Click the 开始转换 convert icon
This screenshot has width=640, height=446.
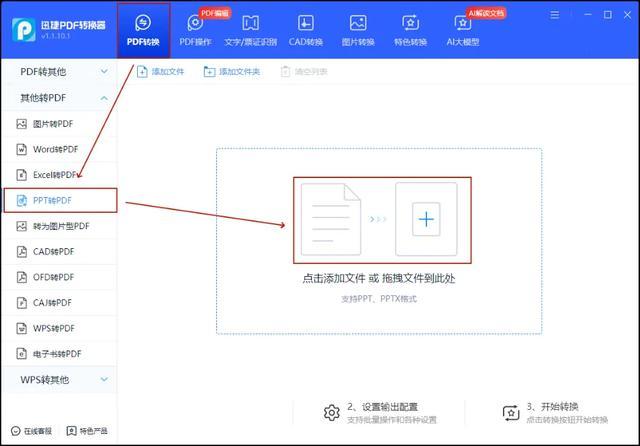[x=511, y=413]
